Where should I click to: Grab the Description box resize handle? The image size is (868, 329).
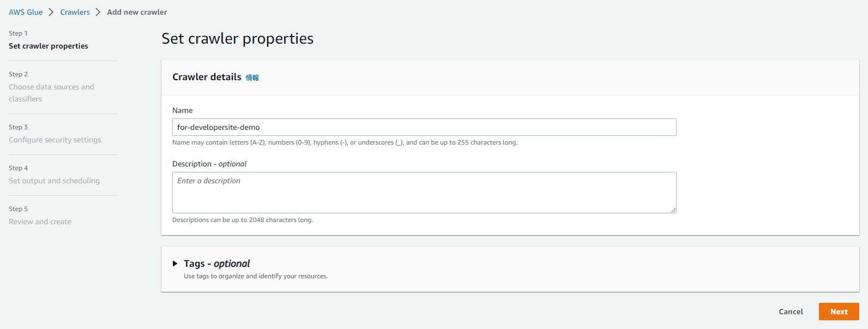673,210
